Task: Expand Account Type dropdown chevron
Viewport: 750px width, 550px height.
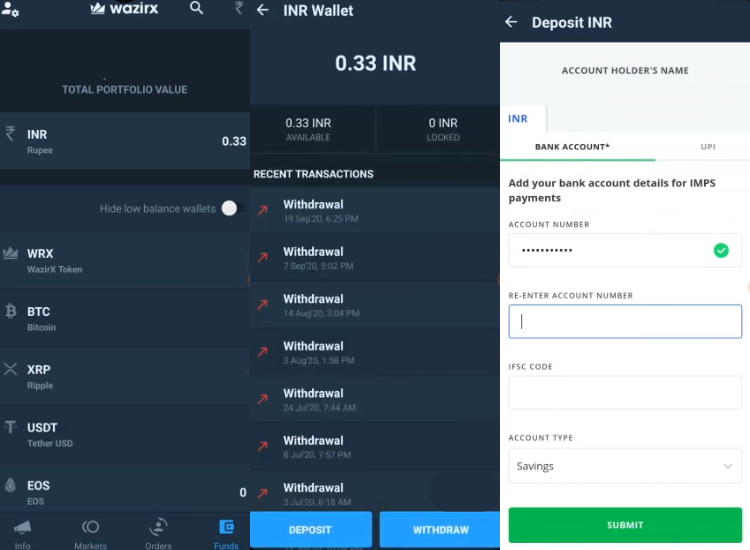Action: (x=728, y=466)
